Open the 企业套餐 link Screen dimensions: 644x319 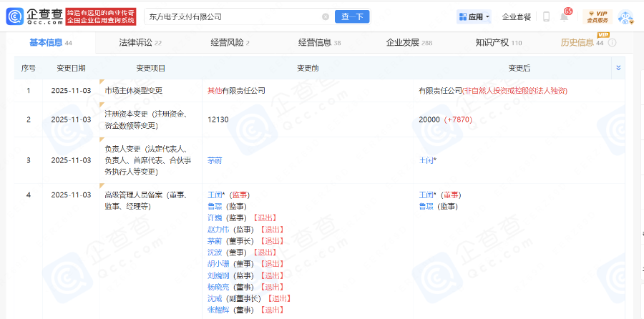tap(517, 16)
